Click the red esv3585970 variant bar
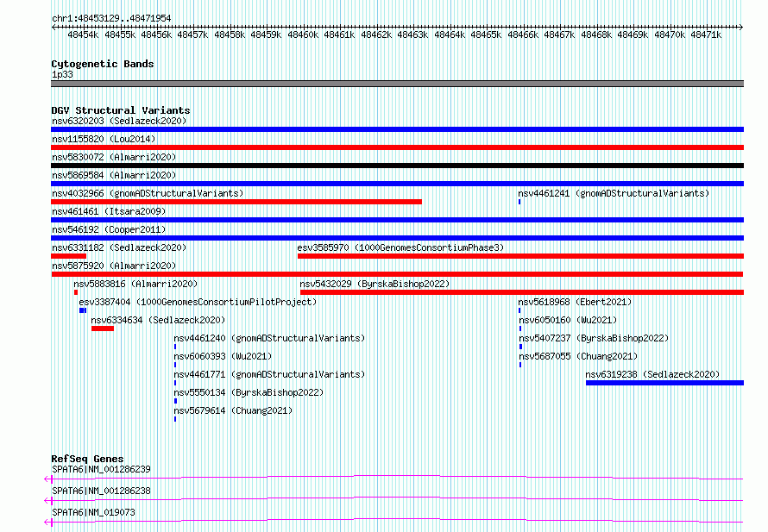Image resolution: width=768 pixels, height=532 pixels. 520,256
